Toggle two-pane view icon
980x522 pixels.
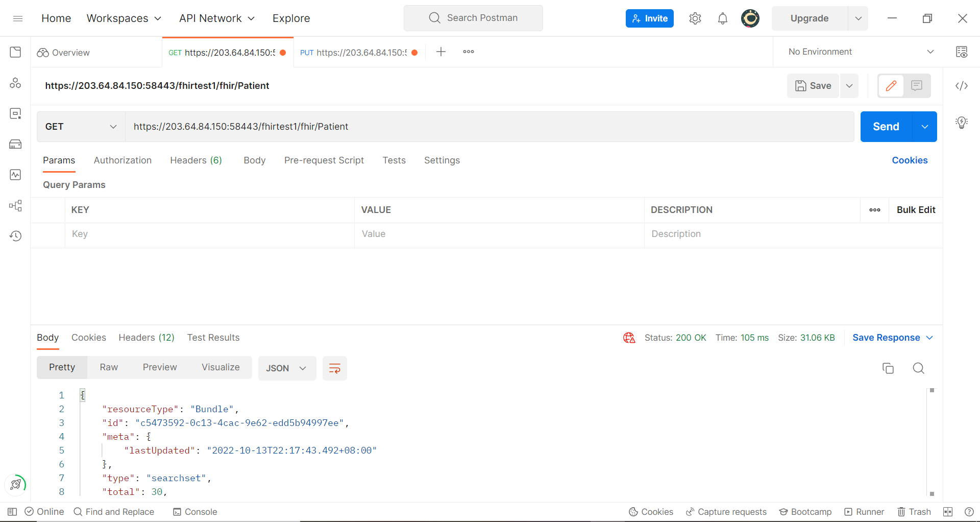[x=948, y=512]
